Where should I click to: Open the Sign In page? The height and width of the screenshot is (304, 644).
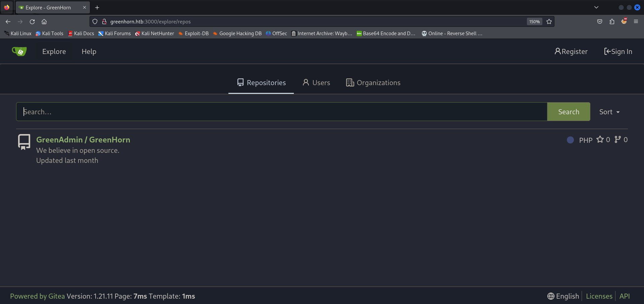tap(618, 52)
